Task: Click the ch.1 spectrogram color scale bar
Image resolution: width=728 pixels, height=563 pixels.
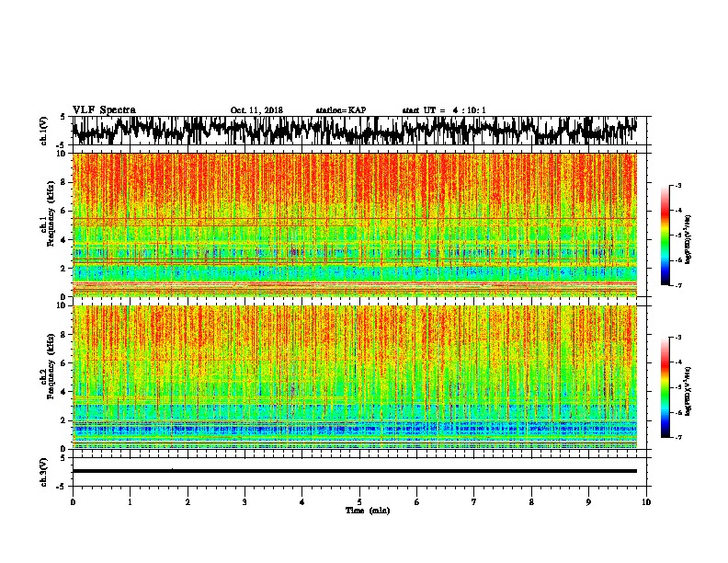Action: (x=665, y=236)
